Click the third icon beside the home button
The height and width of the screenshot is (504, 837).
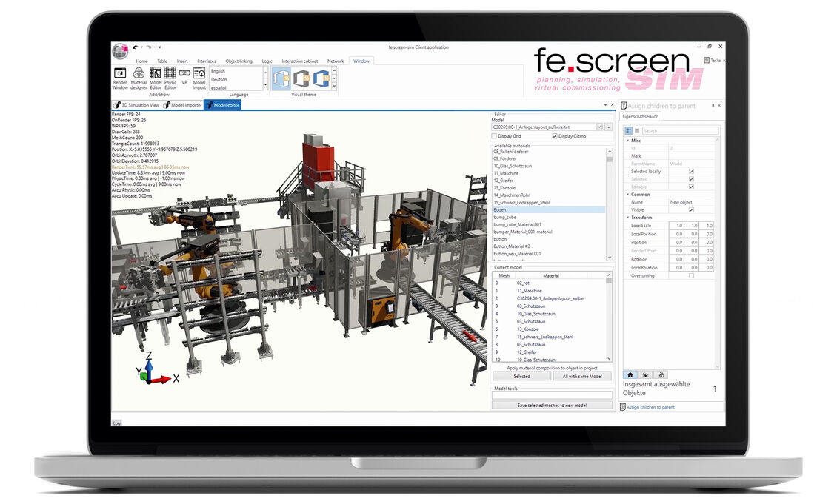(x=660, y=375)
